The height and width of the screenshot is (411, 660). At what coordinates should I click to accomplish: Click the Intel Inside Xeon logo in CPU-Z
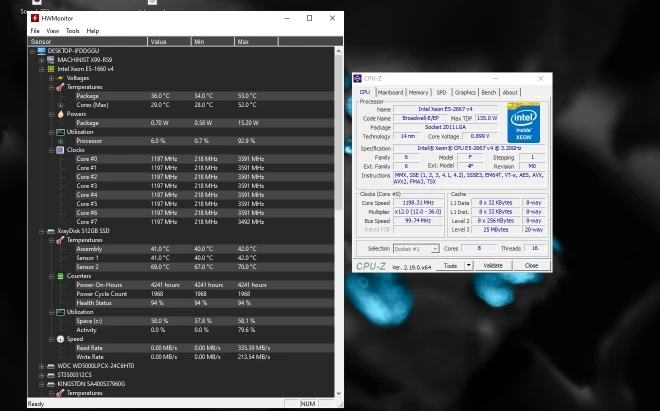(524, 123)
